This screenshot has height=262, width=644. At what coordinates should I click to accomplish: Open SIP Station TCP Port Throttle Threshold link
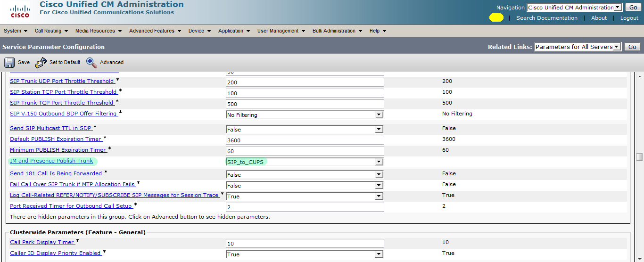[63, 92]
